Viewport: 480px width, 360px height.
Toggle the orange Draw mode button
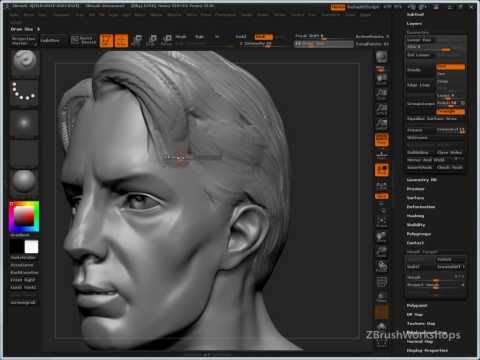[x=121, y=41]
